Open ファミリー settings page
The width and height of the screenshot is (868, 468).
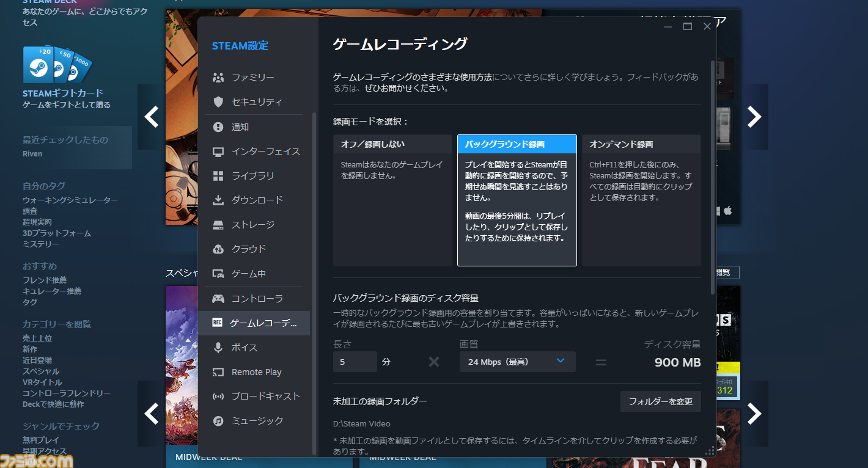(254, 78)
